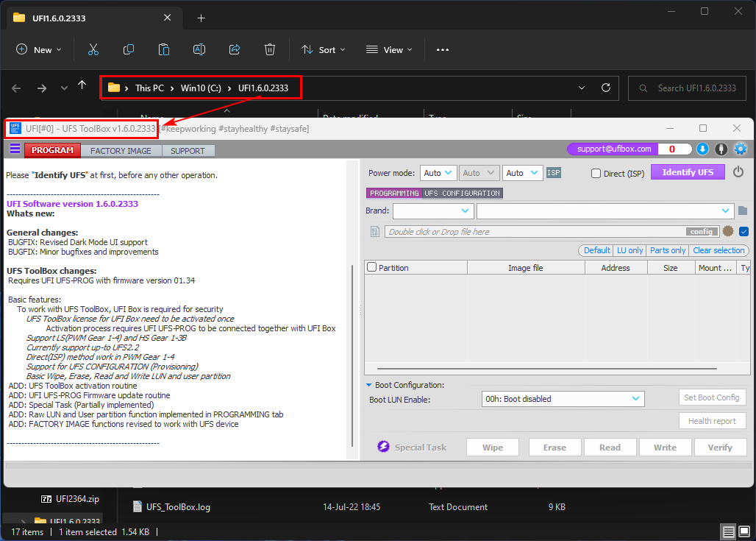The image size is (756, 541).
Task: Open the settings gear in UFS ToolBox
Action: pos(740,149)
